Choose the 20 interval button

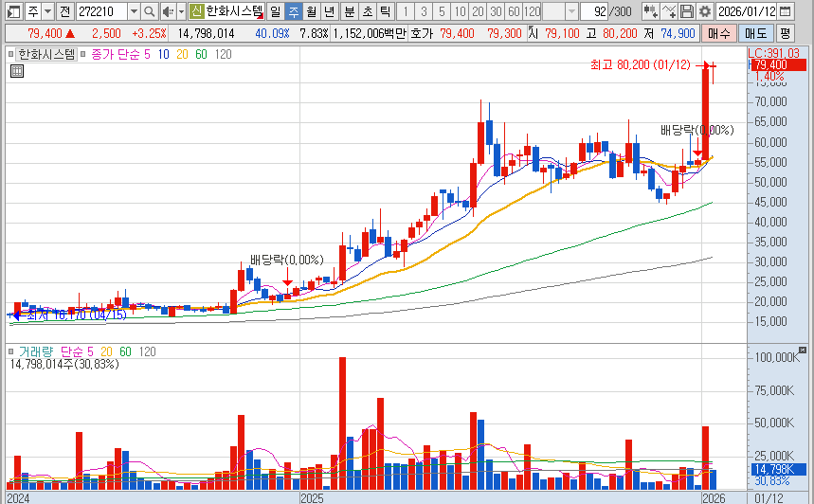pyautogui.click(x=479, y=11)
